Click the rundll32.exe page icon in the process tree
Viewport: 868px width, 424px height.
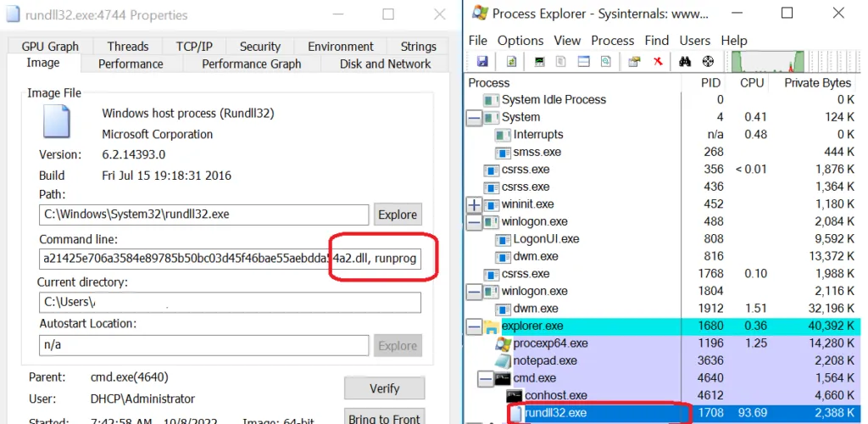[x=516, y=414]
